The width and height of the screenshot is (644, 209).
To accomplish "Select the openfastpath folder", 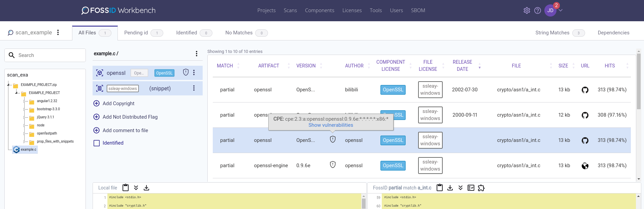I will point(47,133).
